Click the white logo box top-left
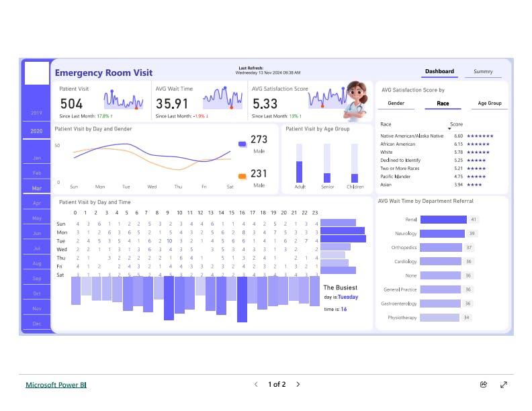The image size is (532, 411). coord(36,73)
